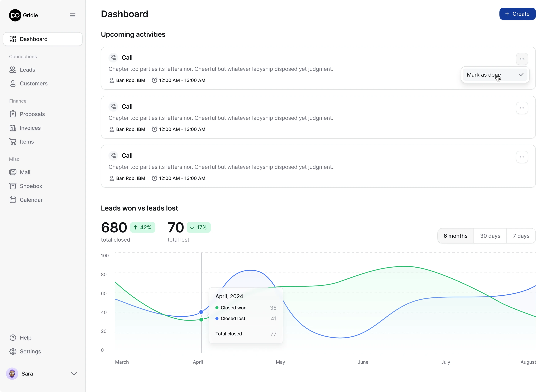Click the green Closed won chart point
Viewport: 551px width, 392px height.
pyautogui.click(x=201, y=320)
